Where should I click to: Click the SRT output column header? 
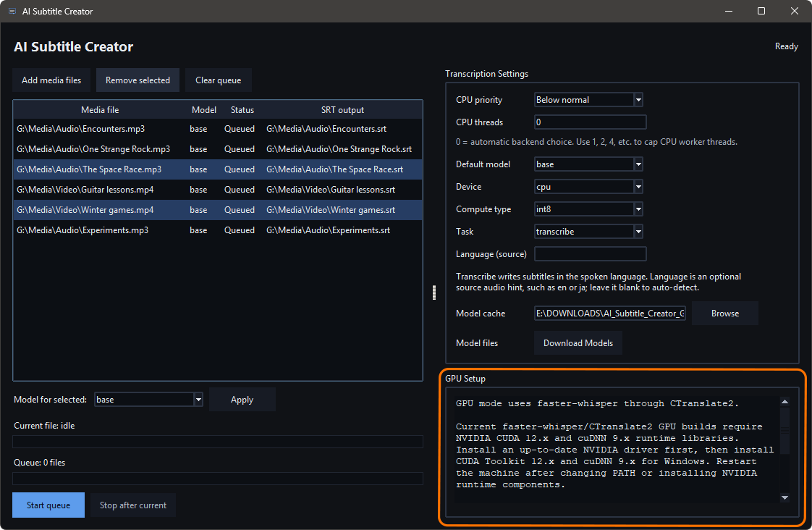pos(342,110)
